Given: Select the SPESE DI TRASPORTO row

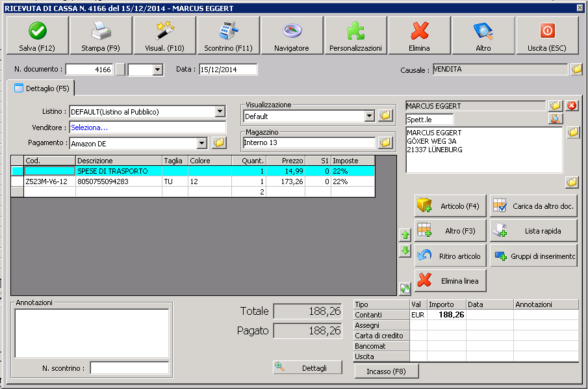Looking at the screenshot, I should pos(193,171).
